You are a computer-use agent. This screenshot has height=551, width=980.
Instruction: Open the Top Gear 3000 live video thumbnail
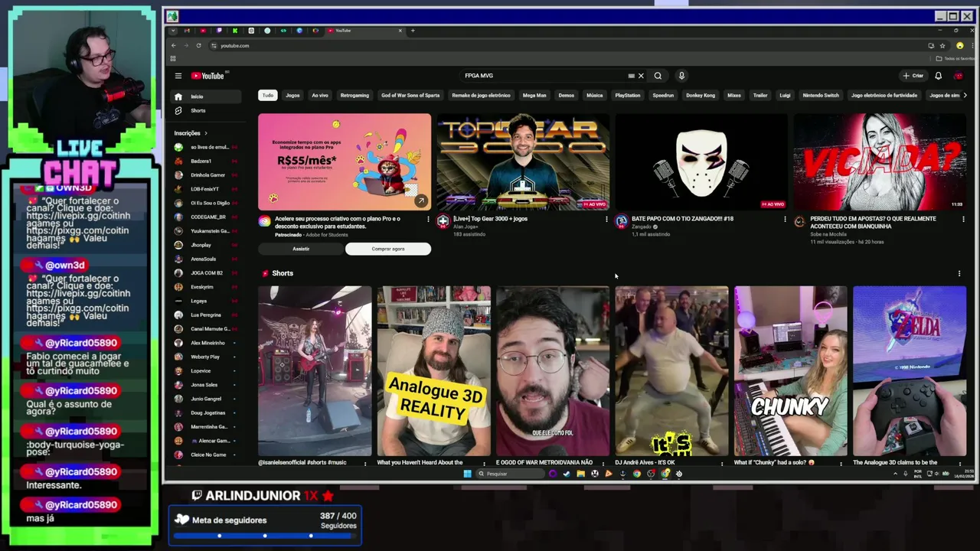523,161
